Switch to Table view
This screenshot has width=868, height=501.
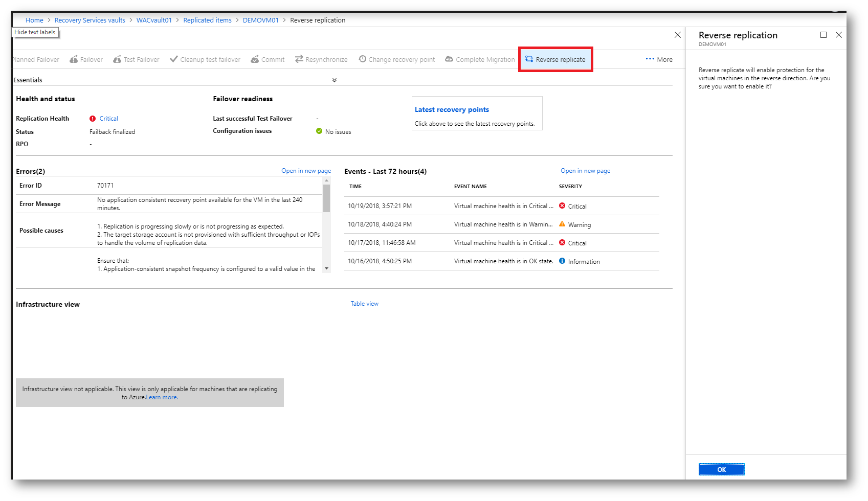(x=365, y=304)
